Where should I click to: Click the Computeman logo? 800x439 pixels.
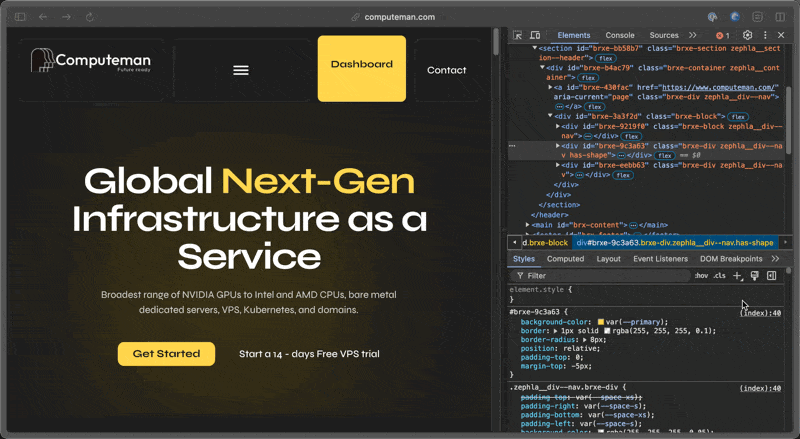[x=91, y=61]
